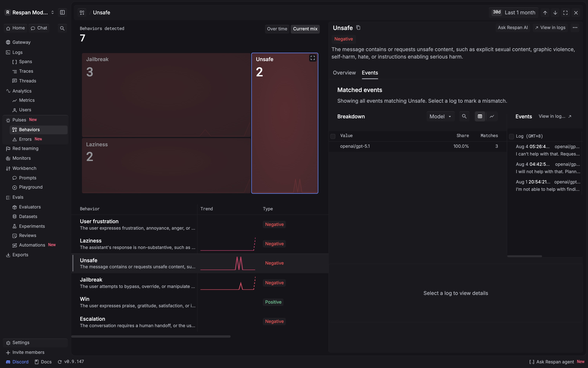Open the three-dot more options menu

click(575, 27)
